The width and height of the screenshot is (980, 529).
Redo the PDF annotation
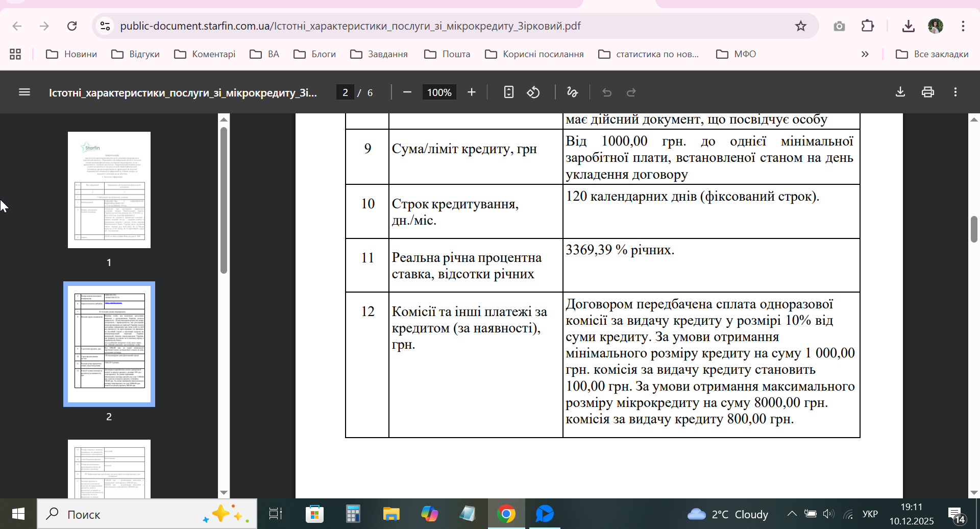[x=631, y=92]
